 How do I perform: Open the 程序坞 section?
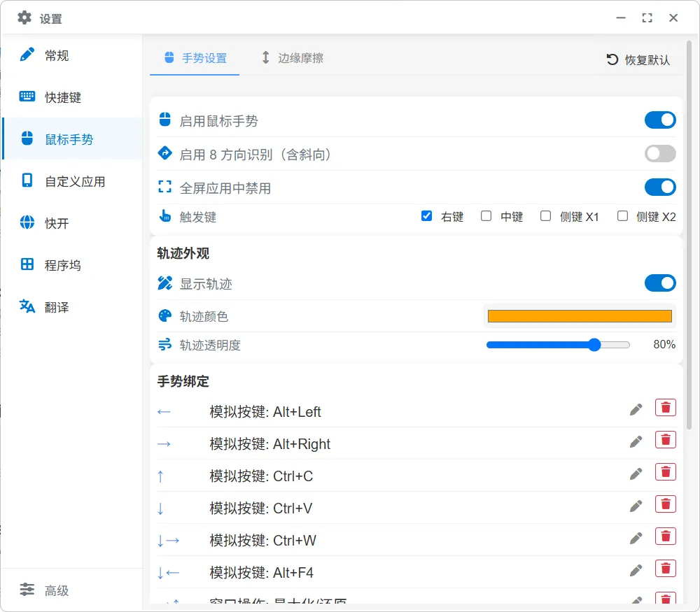click(x=72, y=265)
